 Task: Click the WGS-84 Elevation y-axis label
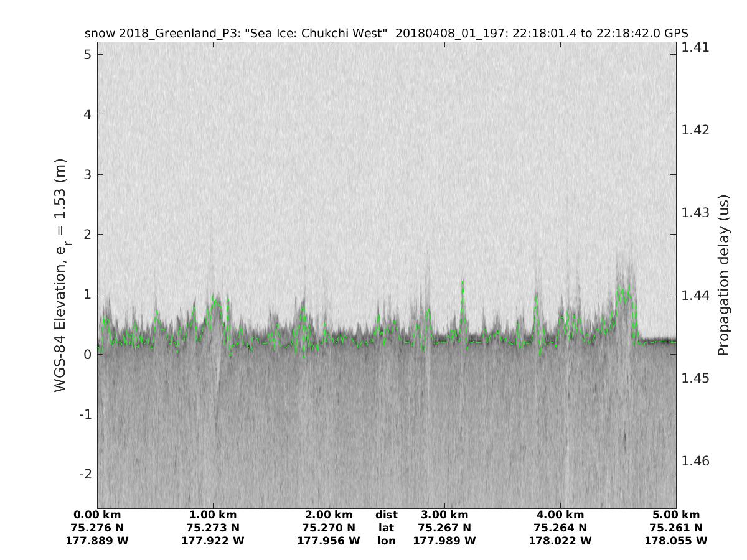pyautogui.click(x=61, y=275)
